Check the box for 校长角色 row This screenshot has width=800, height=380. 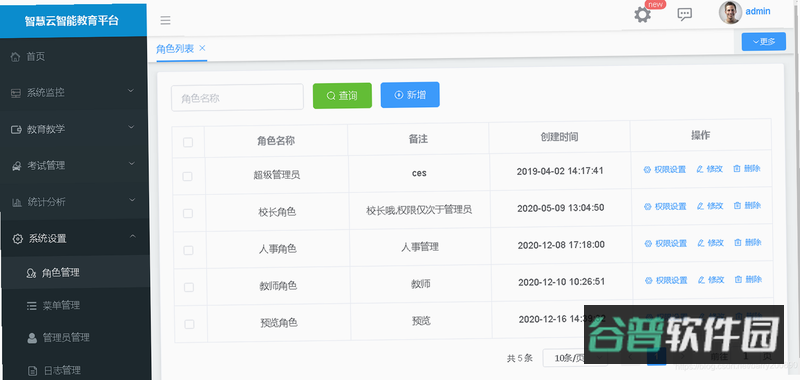point(188,213)
